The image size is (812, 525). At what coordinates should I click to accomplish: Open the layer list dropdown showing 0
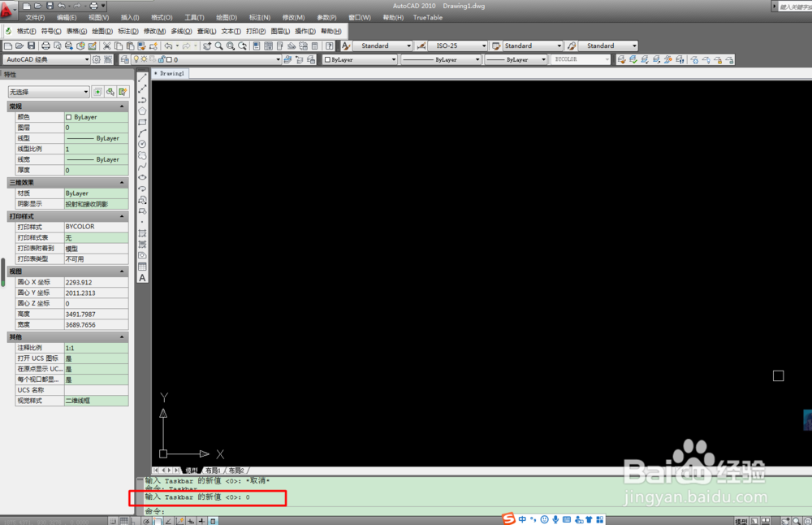pyautogui.click(x=205, y=59)
